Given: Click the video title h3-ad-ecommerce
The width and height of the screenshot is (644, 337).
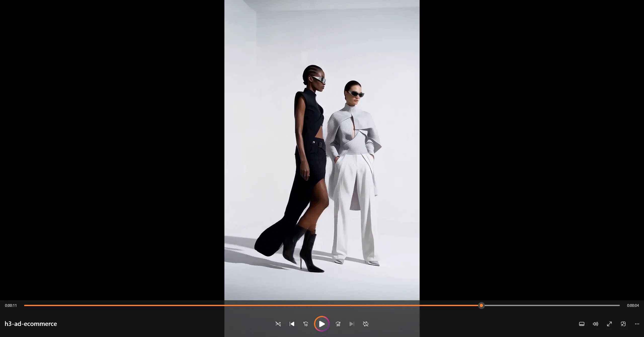Looking at the screenshot, I should [x=31, y=324].
